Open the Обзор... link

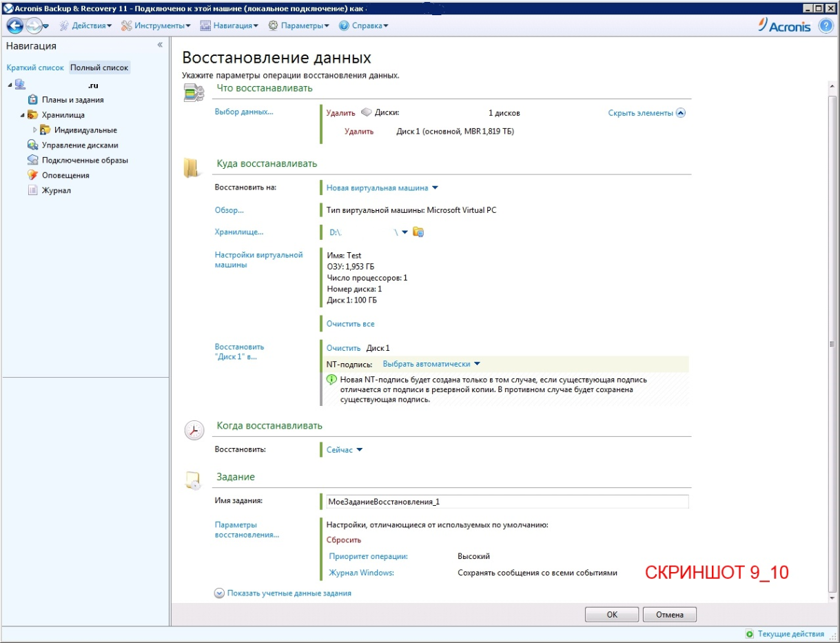(229, 210)
